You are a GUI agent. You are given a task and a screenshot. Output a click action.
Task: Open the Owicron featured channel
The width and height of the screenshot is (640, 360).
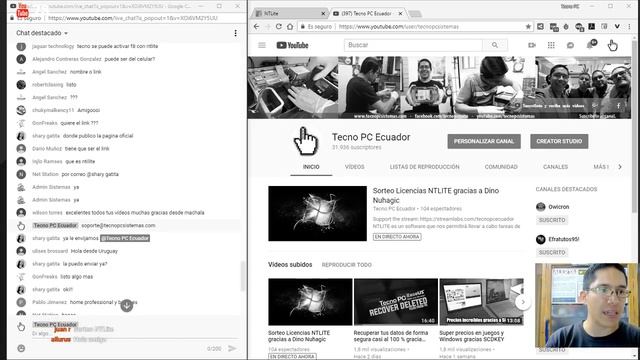tap(553, 207)
